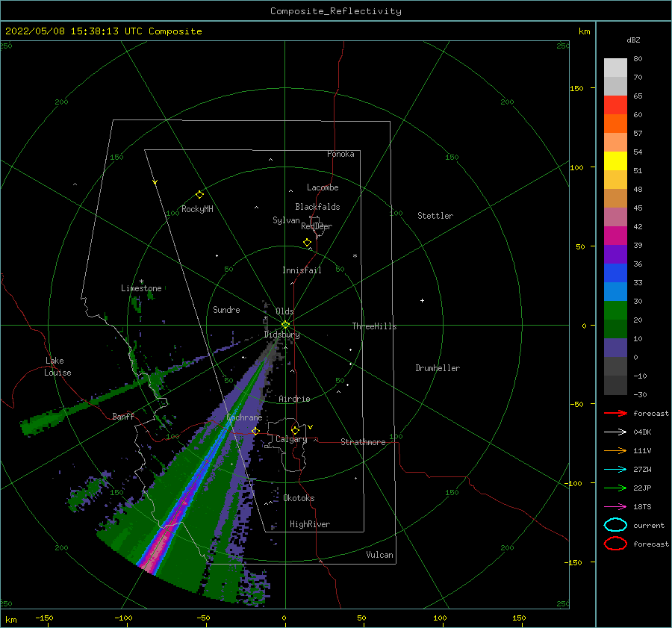Click the 'Lake Louise' map label
The height and width of the screenshot is (628, 672).
point(57,367)
